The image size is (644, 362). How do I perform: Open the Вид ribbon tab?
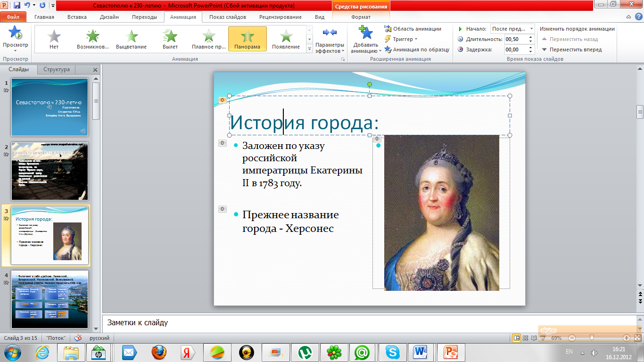point(320,17)
